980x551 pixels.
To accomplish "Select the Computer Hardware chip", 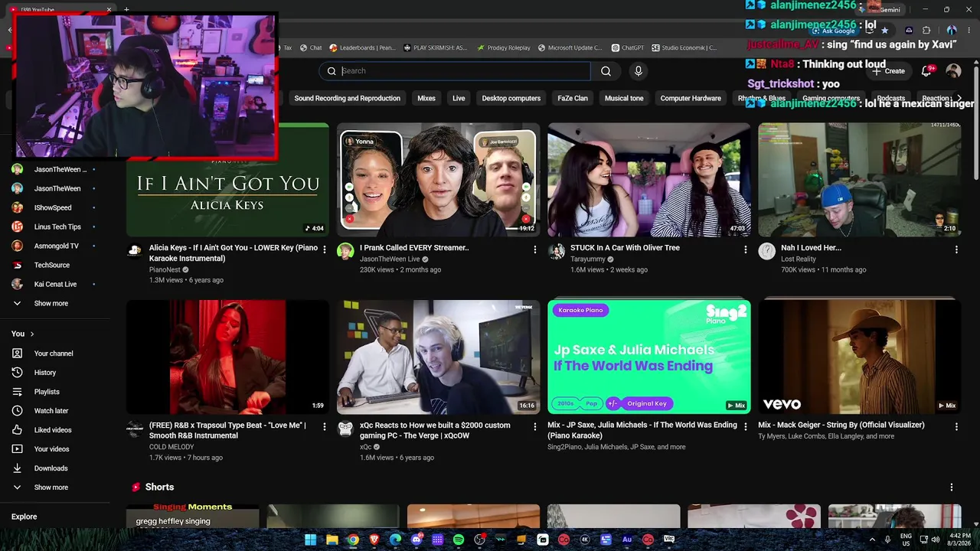I will pos(691,99).
